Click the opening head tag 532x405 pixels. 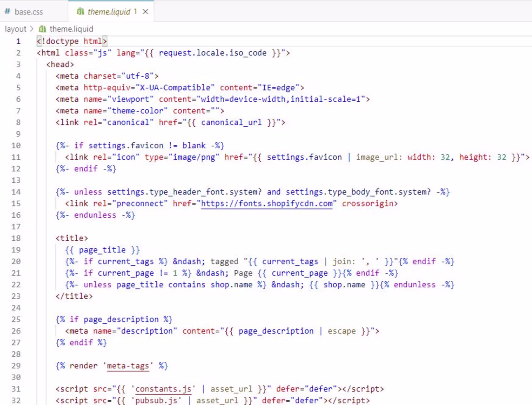point(60,65)
